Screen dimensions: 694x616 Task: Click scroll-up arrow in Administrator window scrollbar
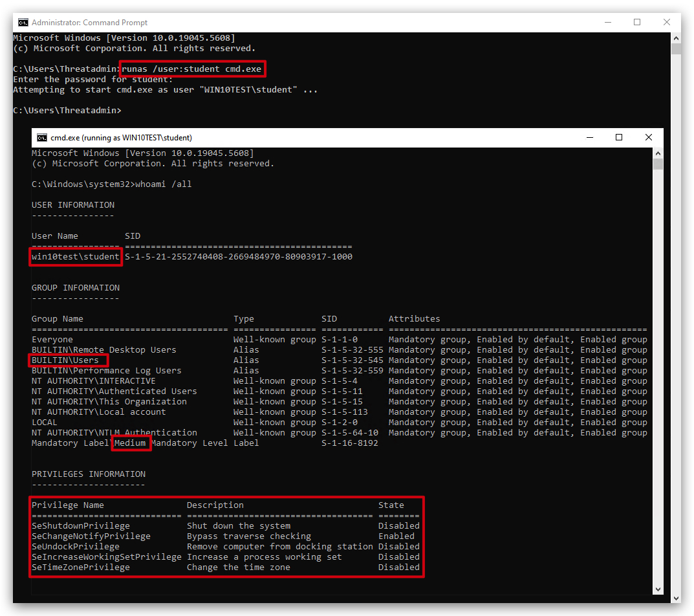pyautogui.click(x=676, y=38)
